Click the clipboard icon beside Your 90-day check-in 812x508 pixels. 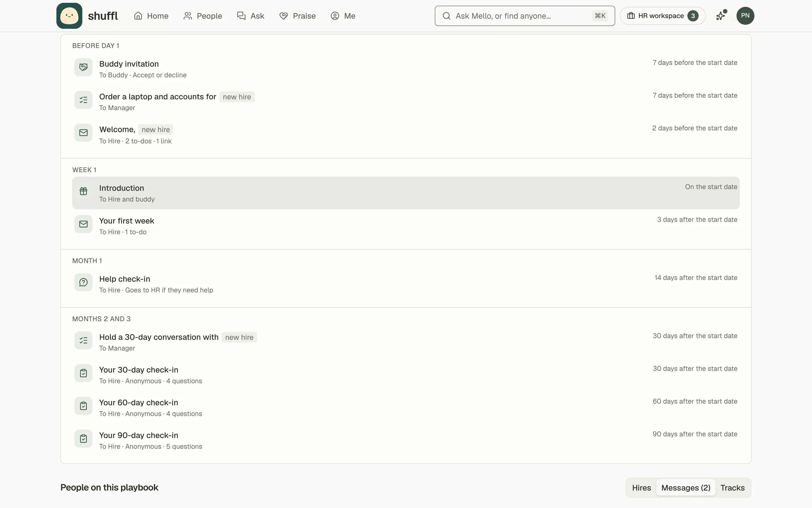tap(83, 439)
